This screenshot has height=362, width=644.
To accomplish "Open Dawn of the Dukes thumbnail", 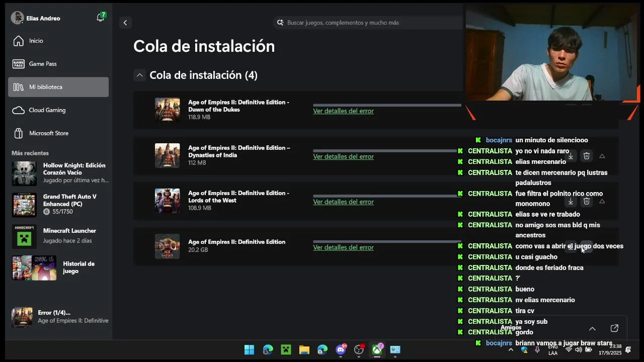I will [x=167, y=110].
